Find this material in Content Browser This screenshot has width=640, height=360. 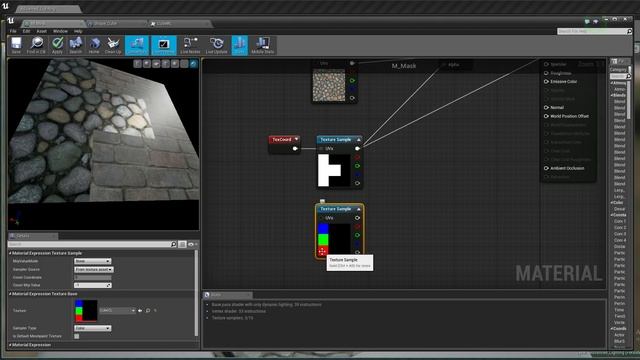(x=36, y=45)
